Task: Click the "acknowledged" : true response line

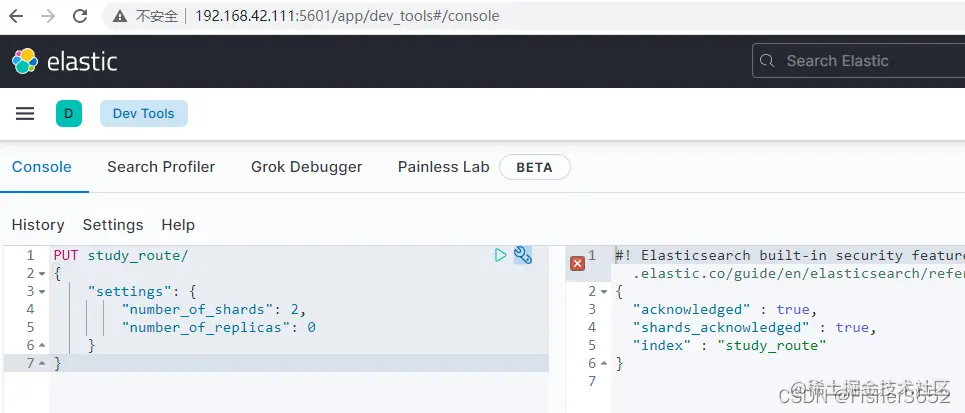Action: point(724,310)
